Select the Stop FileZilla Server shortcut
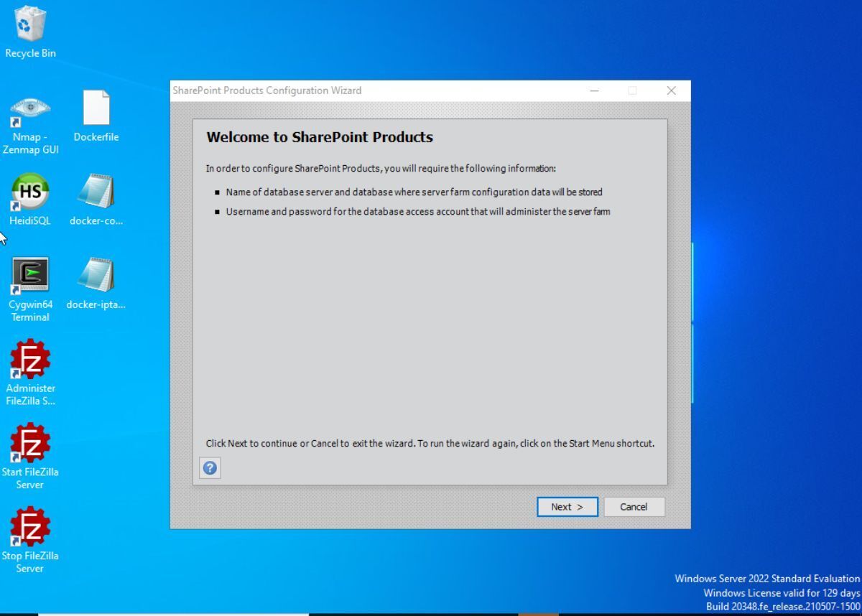This screenshot has height=616, width=862. click(30, 541)
